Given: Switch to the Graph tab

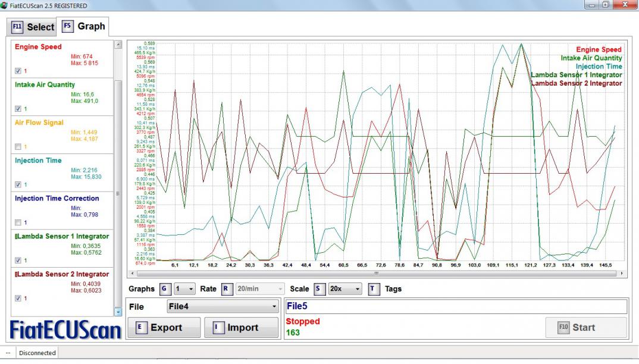Looking at the screenshot, I should [x=83, y=27].
